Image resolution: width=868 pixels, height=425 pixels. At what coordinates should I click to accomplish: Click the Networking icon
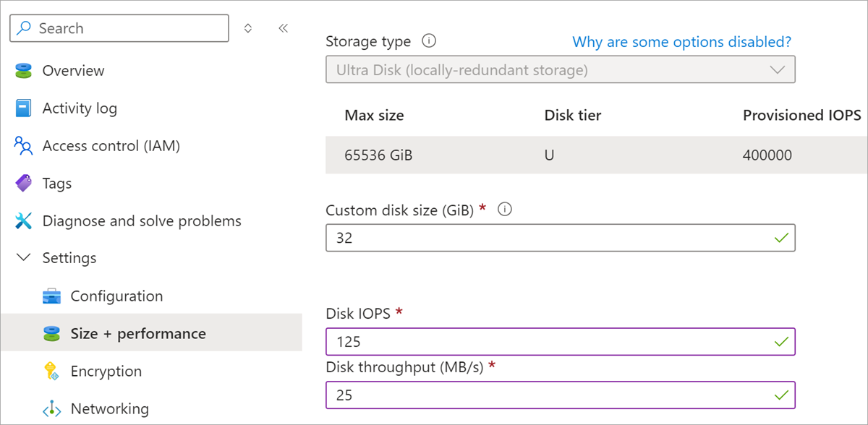click(x=51, y=409)
